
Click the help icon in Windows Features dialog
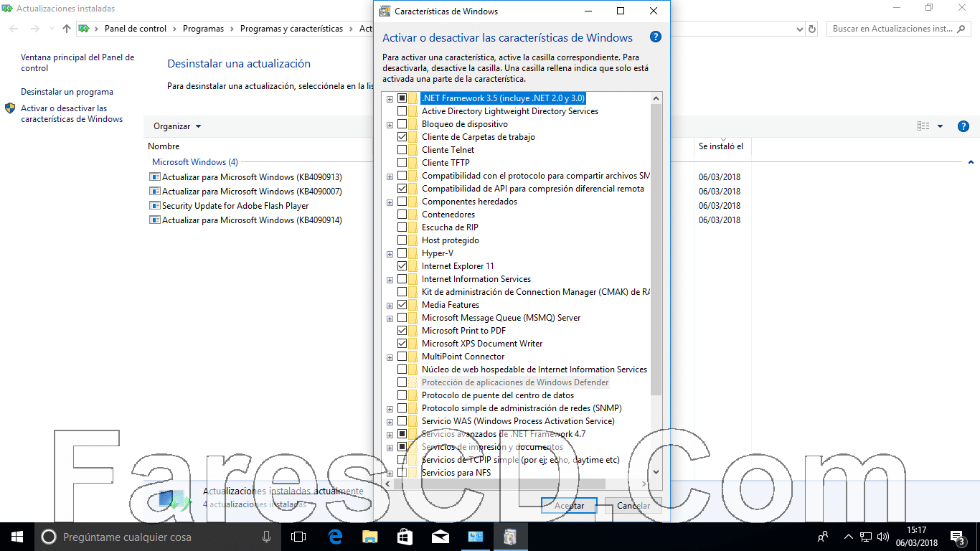tap(655, 37)
